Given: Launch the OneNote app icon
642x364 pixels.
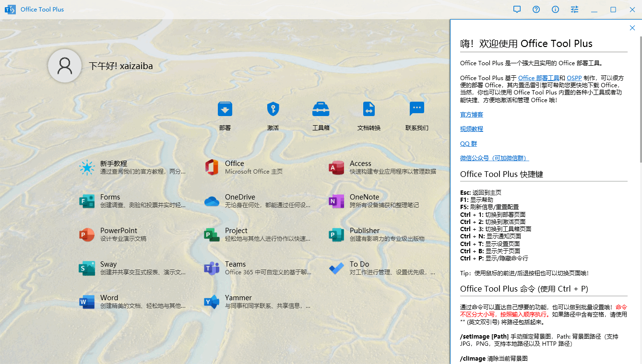Looking at the screenshot, I should (x=336, y=201).
